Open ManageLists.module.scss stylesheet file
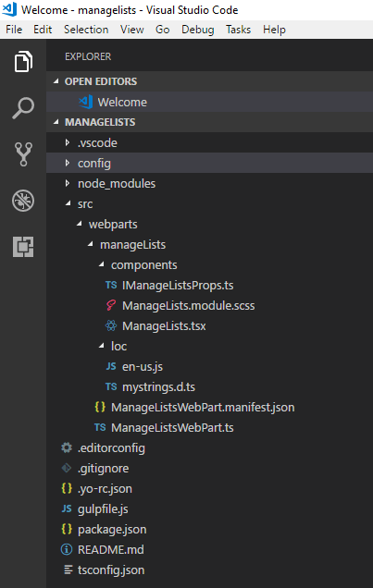Viewport: 373px width, 588px height. 210,306
